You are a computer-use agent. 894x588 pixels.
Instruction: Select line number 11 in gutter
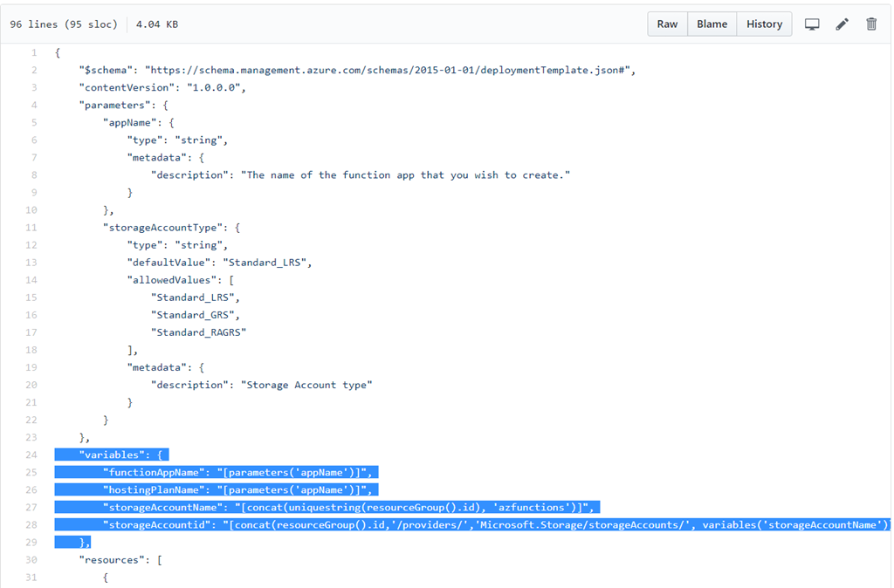(x=31, y=228)
